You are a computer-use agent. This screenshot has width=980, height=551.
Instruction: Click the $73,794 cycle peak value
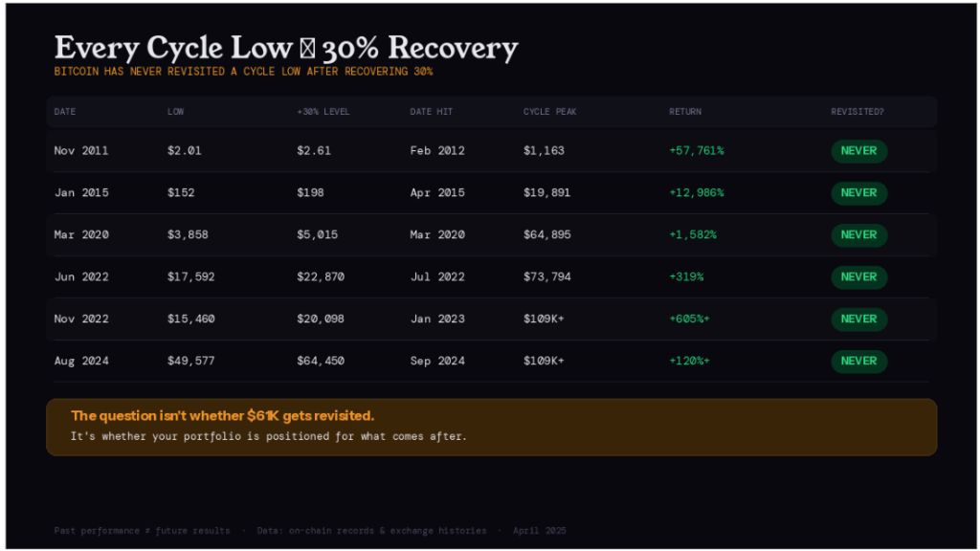tap(546, 277)
